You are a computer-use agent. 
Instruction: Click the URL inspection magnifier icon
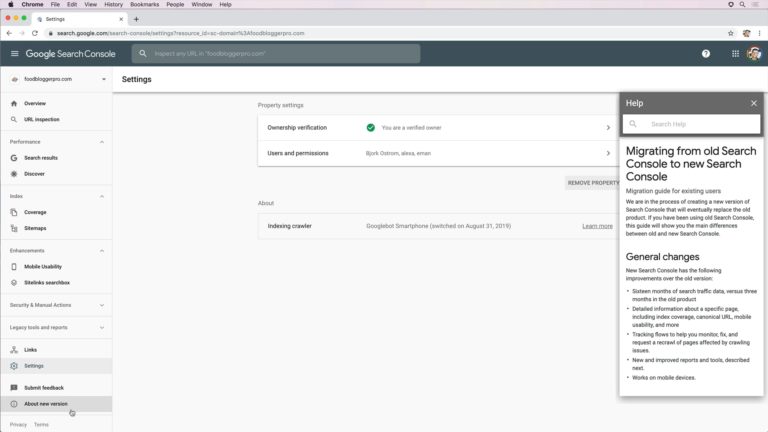click(x=14, y=120)
